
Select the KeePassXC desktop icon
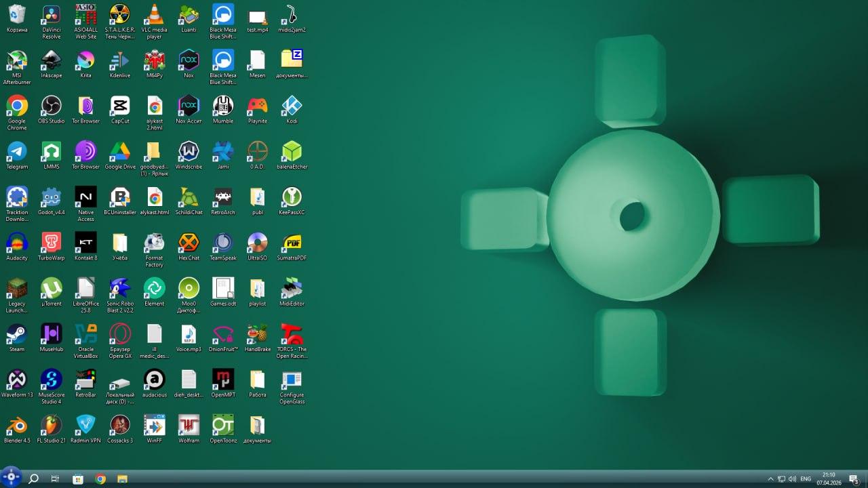[x=292, y=201]
